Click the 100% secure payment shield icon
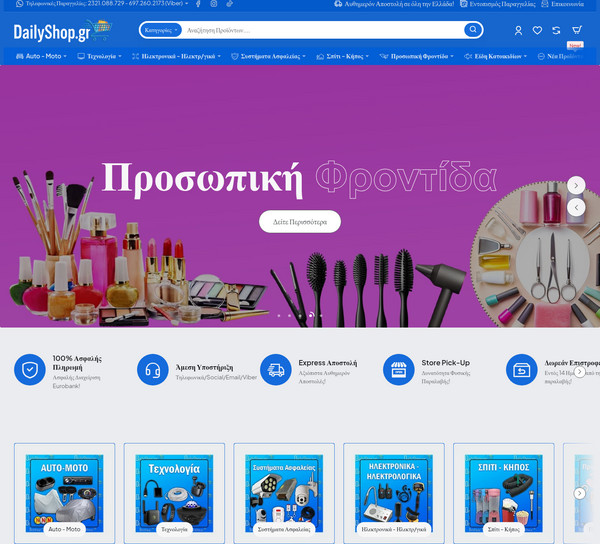The image size is (600, 544). click(x=30, y=370)
